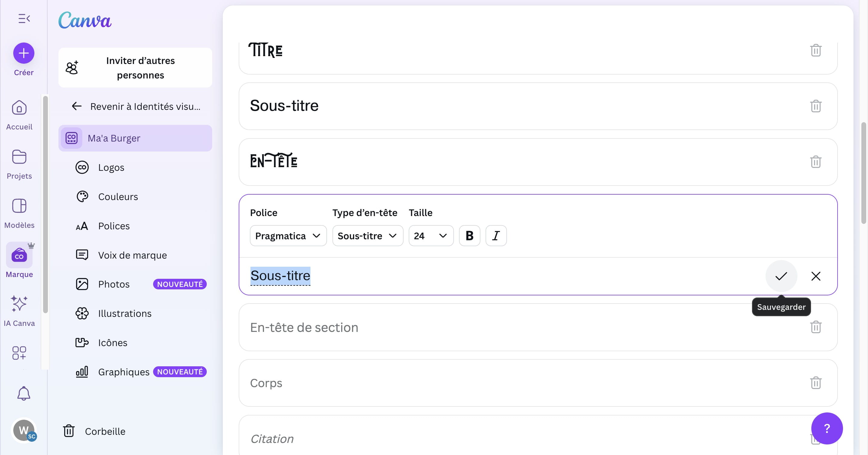
Task: Collapse the sidebar with the panel icon
Action: click(x=24, y=18)
